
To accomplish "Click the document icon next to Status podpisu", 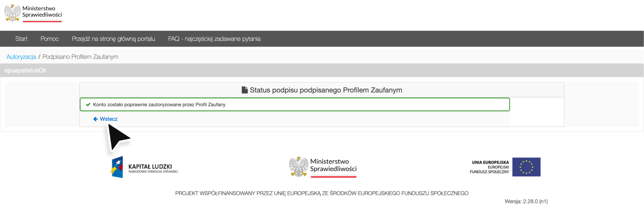I will pos(245,90).
